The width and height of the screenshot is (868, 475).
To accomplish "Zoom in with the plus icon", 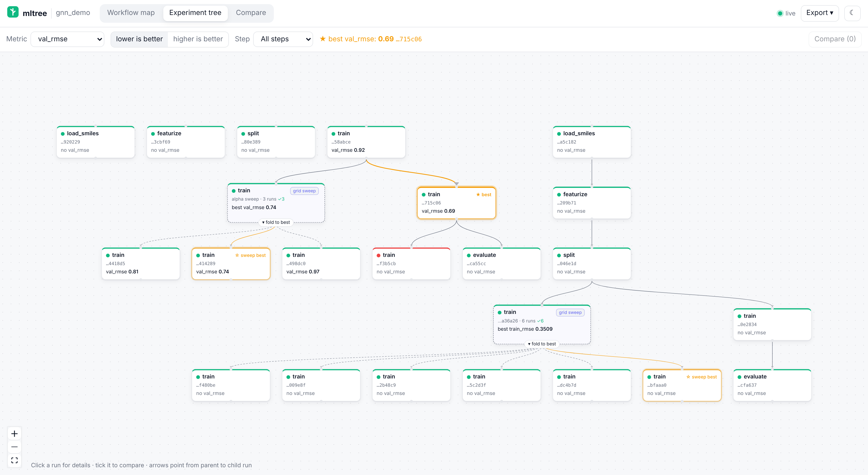I will click(x=14, y=434).
